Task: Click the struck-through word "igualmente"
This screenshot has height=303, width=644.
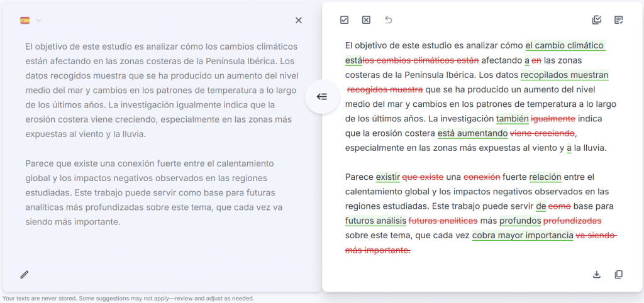Action: [x=553, y=119]
